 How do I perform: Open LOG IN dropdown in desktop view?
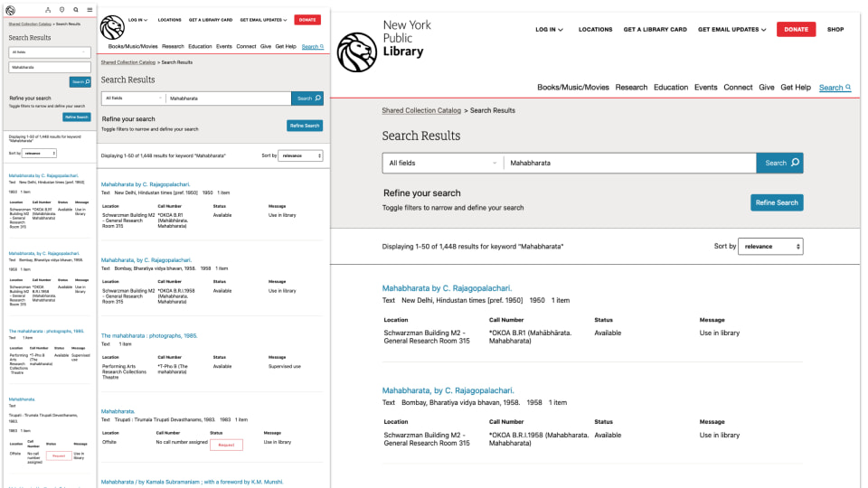coord(549,29)
